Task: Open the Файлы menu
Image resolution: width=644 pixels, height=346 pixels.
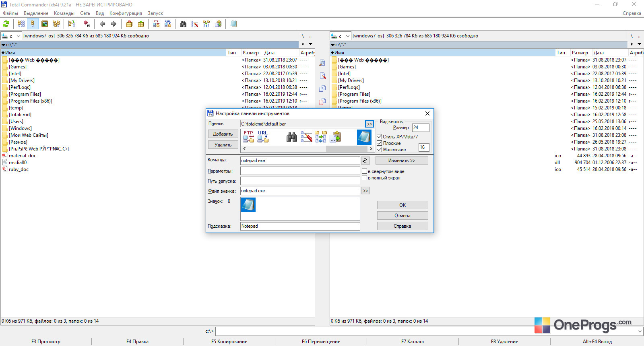Action: (10, 13)
